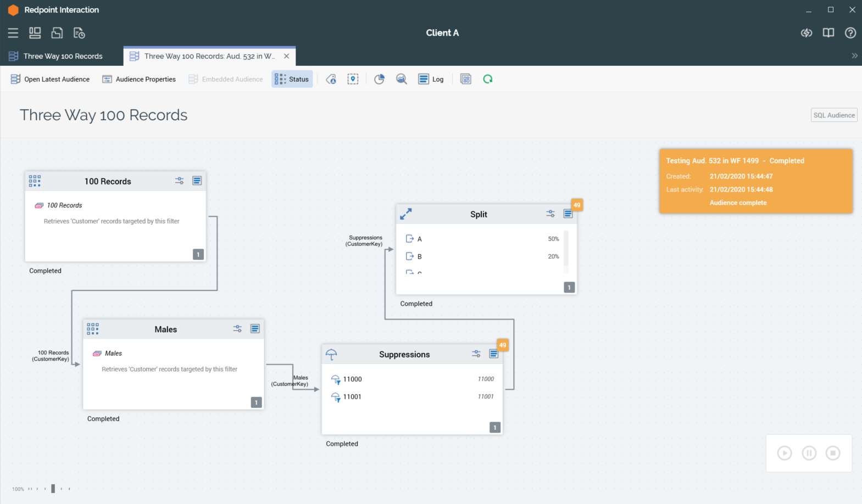Open settings sliders on Males block
Screen dimensions: 862x504
click(x=237, y=329)
